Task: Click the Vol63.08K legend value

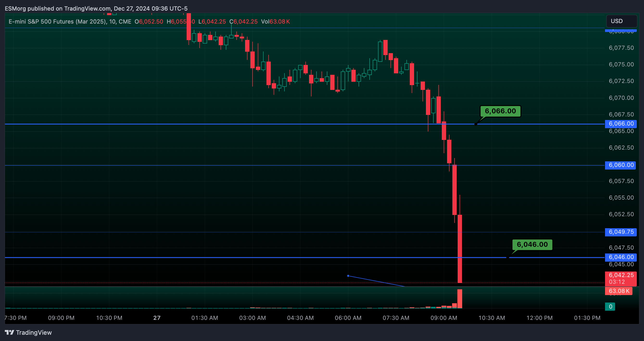Action: [x=276, y=21]
